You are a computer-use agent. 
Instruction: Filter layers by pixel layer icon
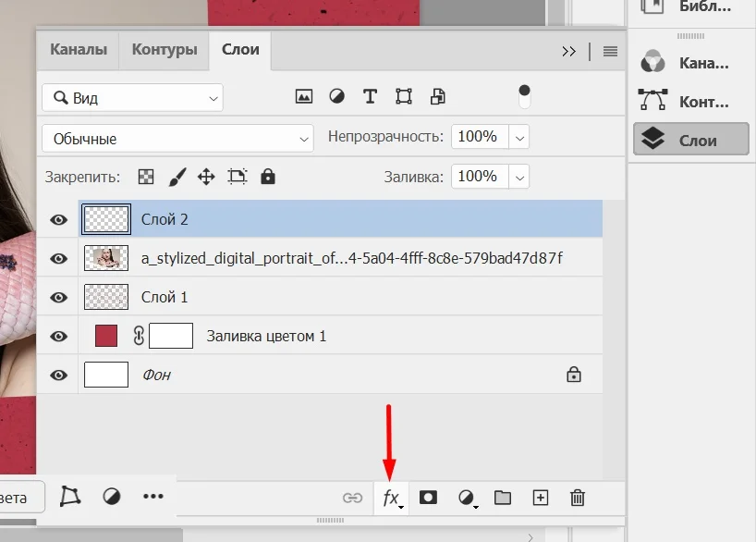click(x=304, y=96)
